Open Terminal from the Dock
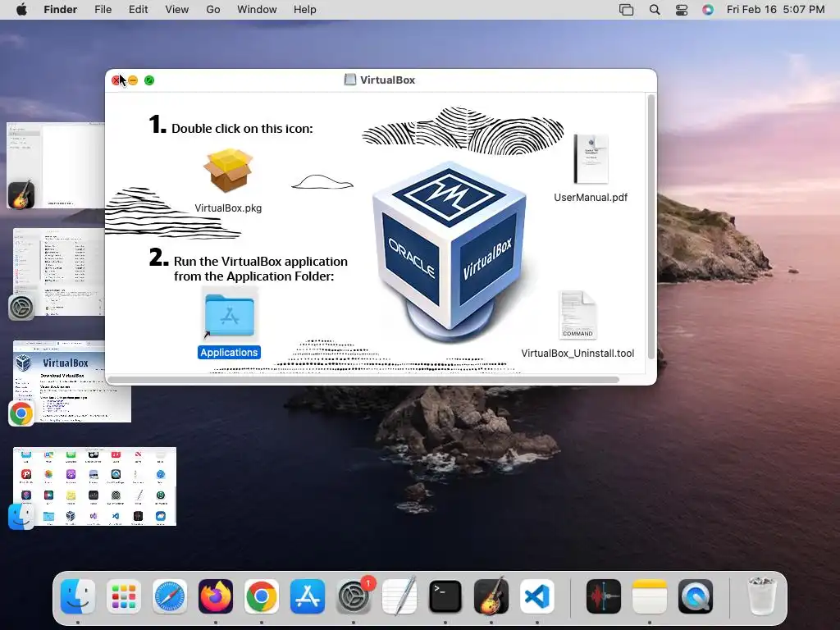Image resolution: width=840 pixels, height=630 pixels. tap(445, 596)
